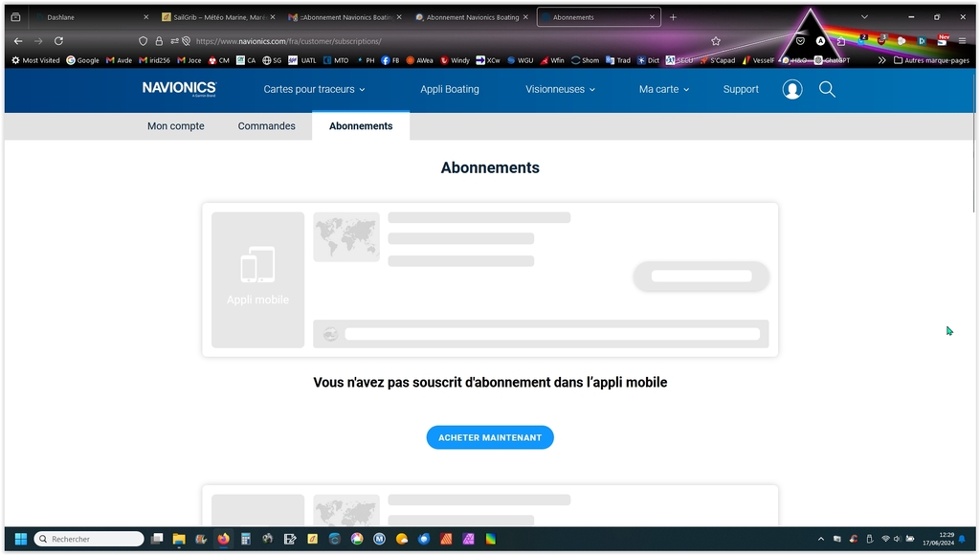Screen dimensions: 980x555
Task: Click the Appli mobile card thumbnail
Action: [x=257, y=280]
